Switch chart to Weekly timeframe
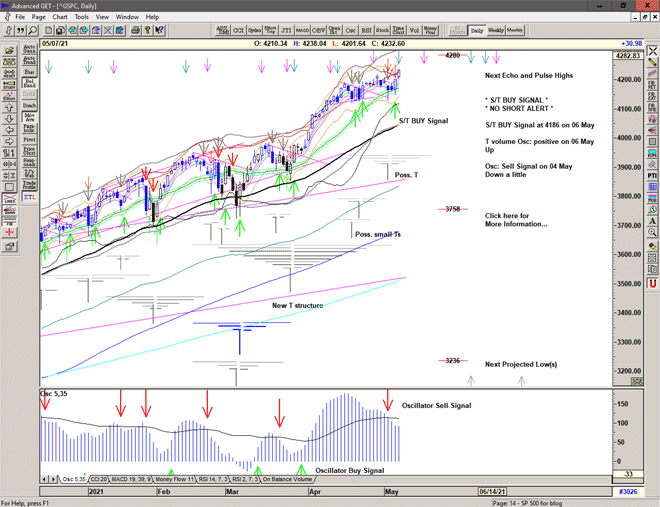This screenshot has width=660, height=507. [496, 31]
